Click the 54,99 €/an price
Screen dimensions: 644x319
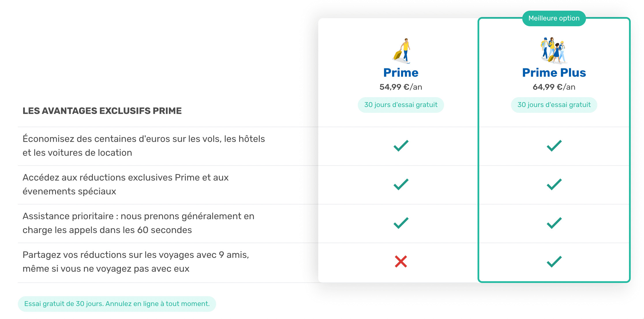point(401,87)
